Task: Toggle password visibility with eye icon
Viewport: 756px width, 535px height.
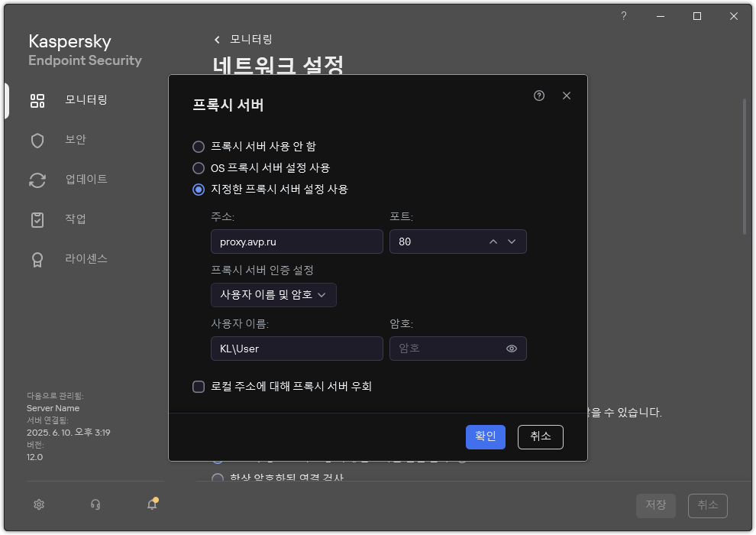Action: tap(512, 349)
